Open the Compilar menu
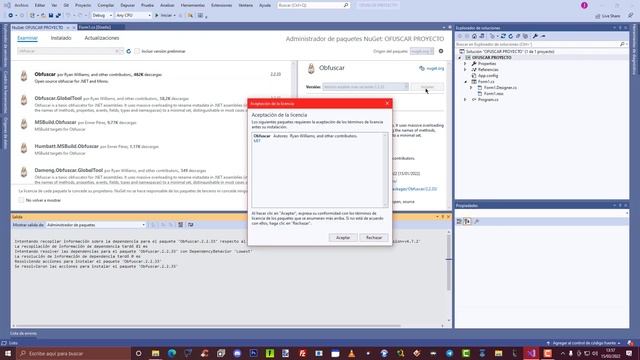The width and height of the screenshot is (640, 360). (x=106, y=5)
